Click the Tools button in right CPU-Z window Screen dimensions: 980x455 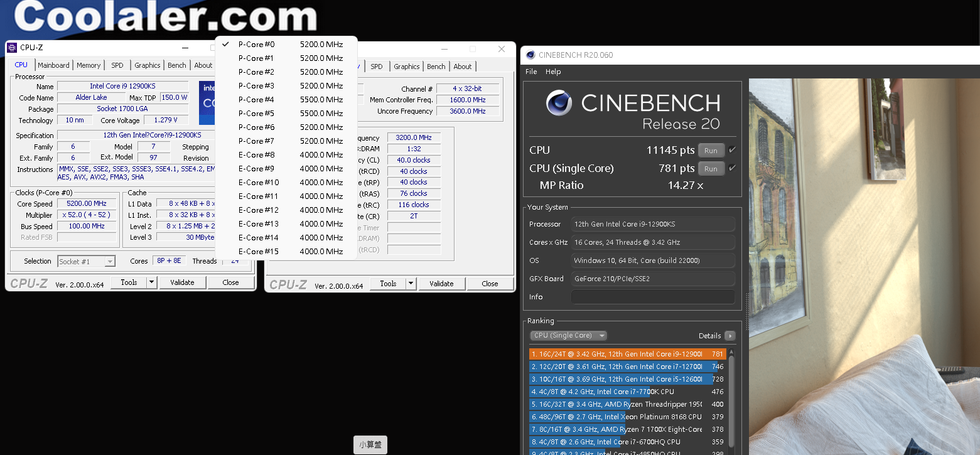[388, 284]
